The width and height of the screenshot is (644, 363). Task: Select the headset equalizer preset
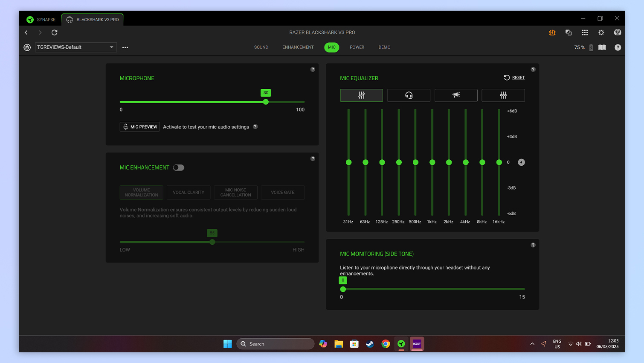coord(409,95)
